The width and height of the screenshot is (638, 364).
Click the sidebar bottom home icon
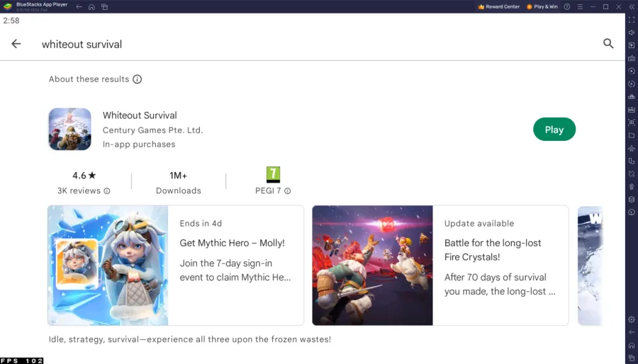632,346
